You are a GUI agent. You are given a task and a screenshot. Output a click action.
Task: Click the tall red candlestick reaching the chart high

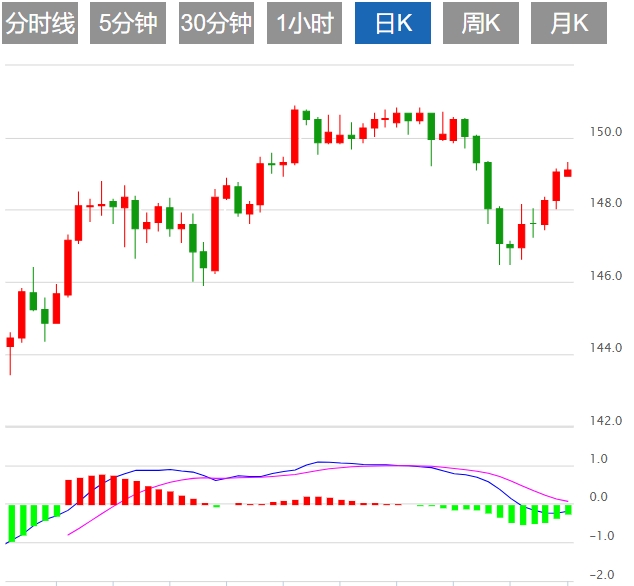tap(295, 135)
